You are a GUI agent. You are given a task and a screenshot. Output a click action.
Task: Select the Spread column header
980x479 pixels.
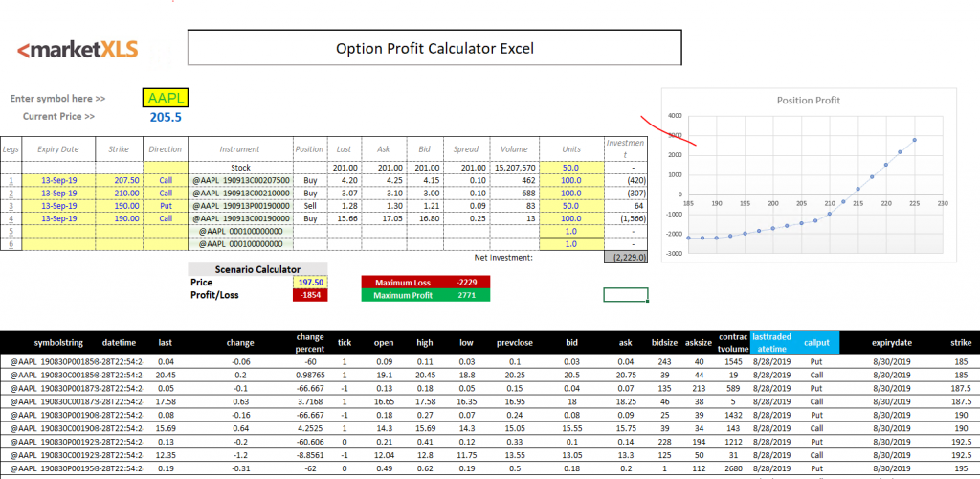(465, 149)
